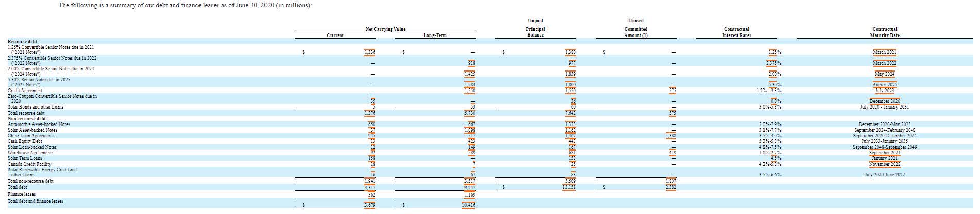Click 'Canada Credit Facility' row label
The image size is (980, 214).
[29, 164]
